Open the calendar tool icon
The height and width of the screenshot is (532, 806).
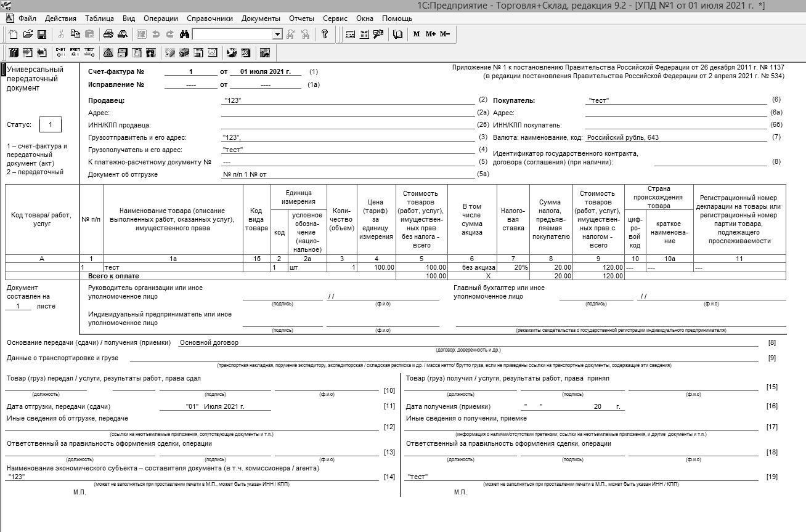364,34
